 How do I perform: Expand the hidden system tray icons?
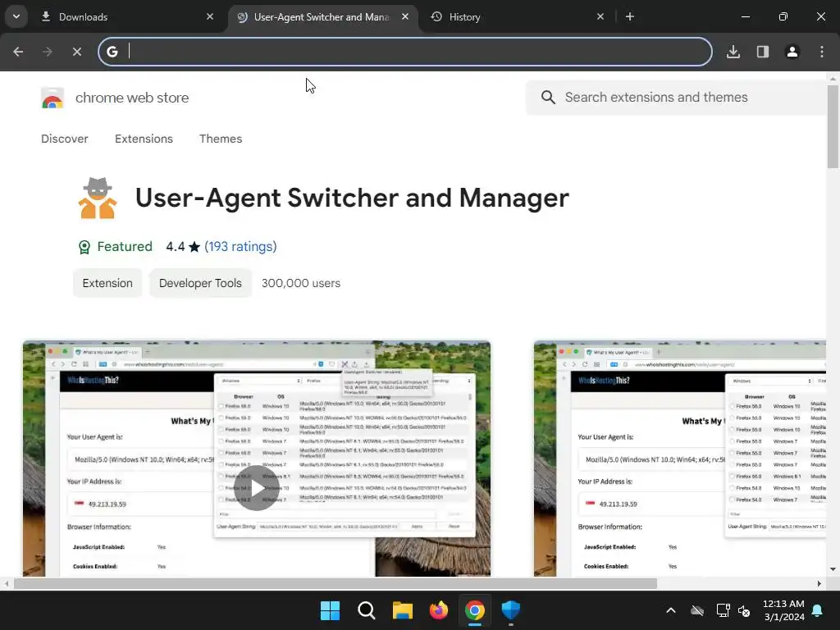pyautogui.click(x=671, y=610)
